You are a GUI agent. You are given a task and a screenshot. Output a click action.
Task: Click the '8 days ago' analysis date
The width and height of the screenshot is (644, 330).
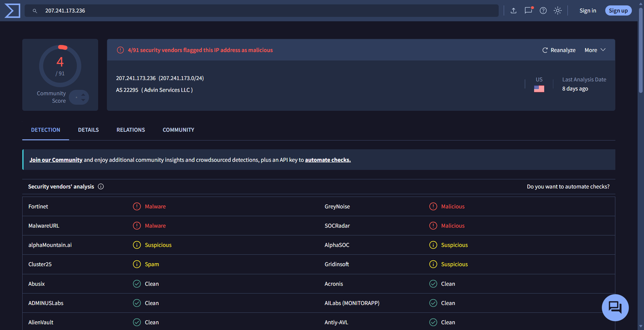575,89
